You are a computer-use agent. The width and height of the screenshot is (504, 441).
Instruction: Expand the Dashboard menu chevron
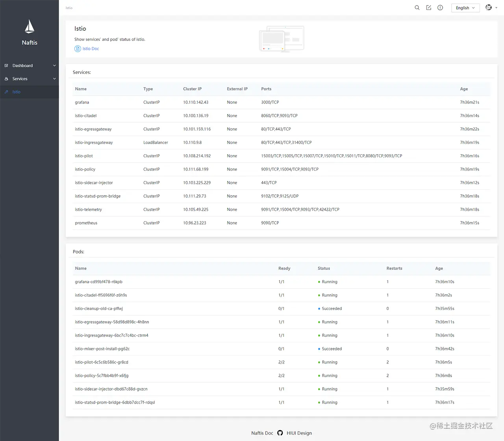click(x=54, y=66)
